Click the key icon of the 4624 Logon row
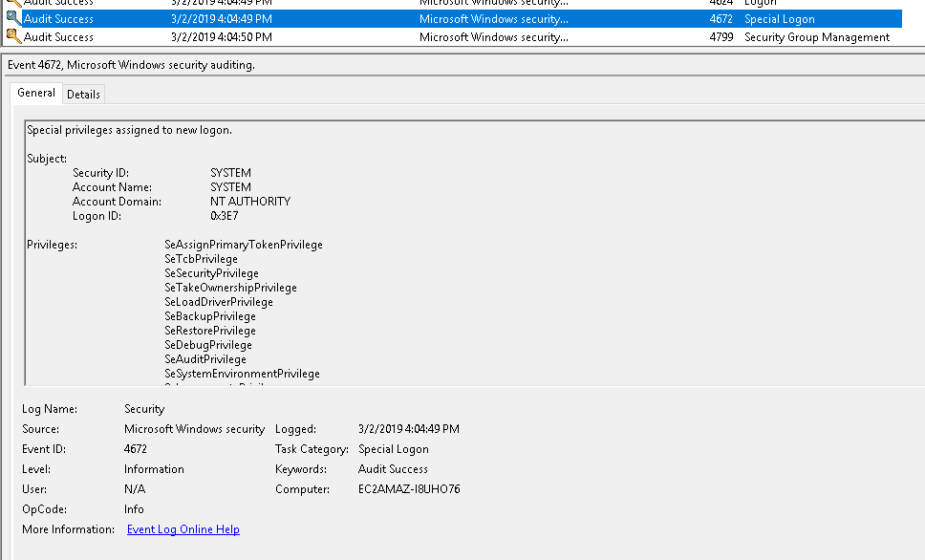The image size is (925, 560). 13,3
